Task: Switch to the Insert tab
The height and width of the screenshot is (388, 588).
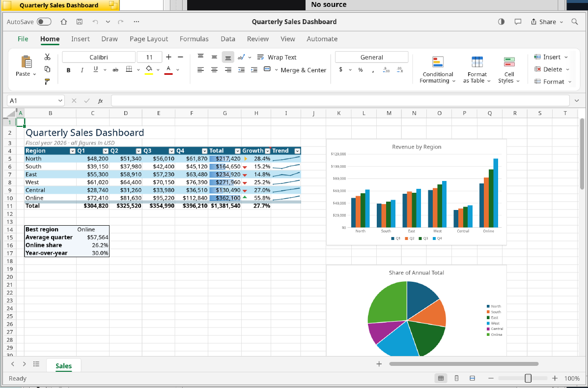Action: [x=80, y=39]
